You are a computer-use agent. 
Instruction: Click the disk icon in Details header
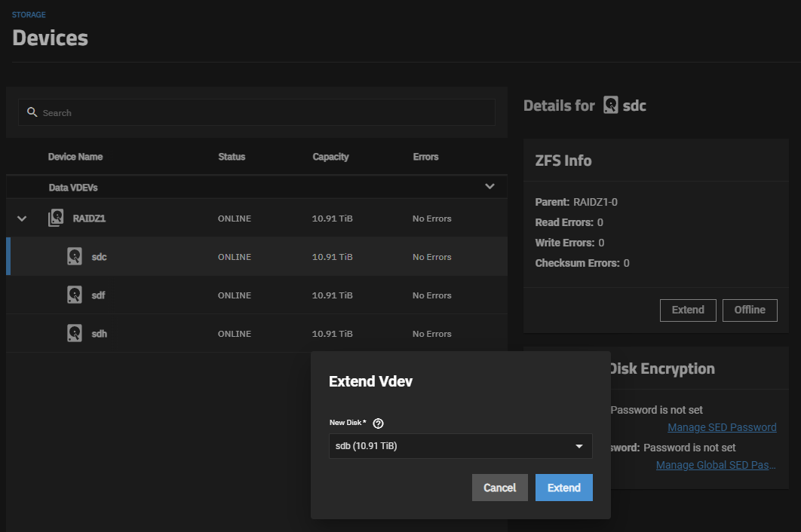click(x=610, y=105)
